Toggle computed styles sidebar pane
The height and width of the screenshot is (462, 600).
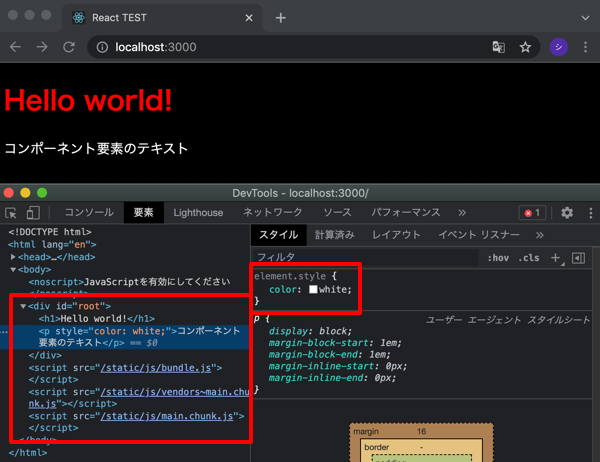[579, 258]
